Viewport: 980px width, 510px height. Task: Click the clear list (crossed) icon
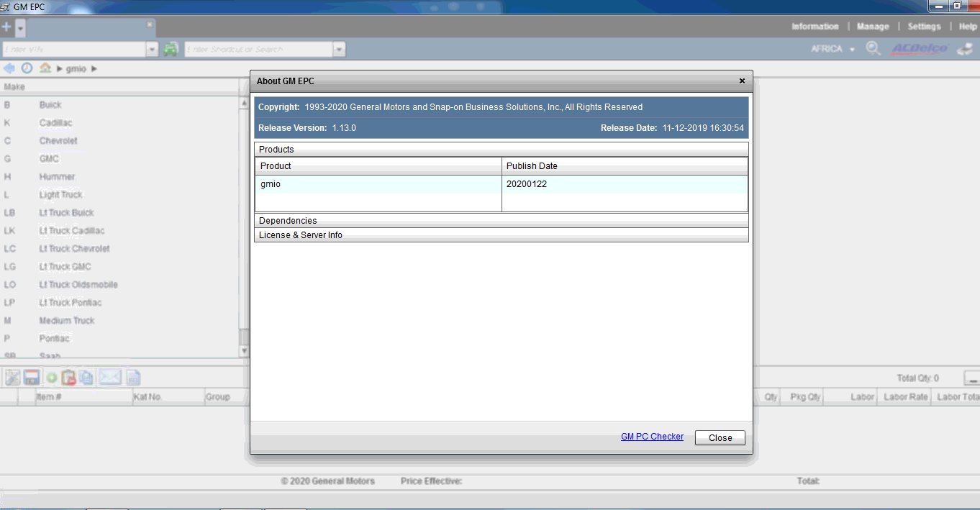pos(13,378)
